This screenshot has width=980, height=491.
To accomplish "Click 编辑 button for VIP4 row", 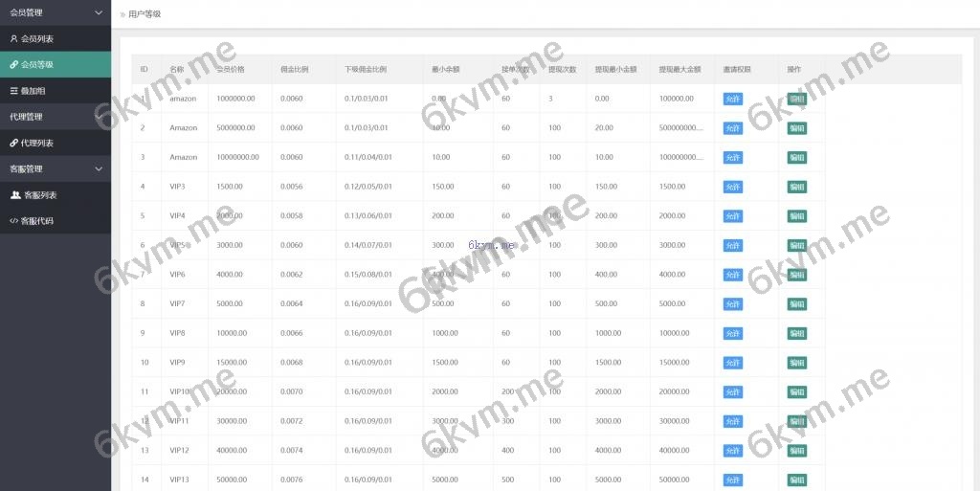I will tap(796, 216).
